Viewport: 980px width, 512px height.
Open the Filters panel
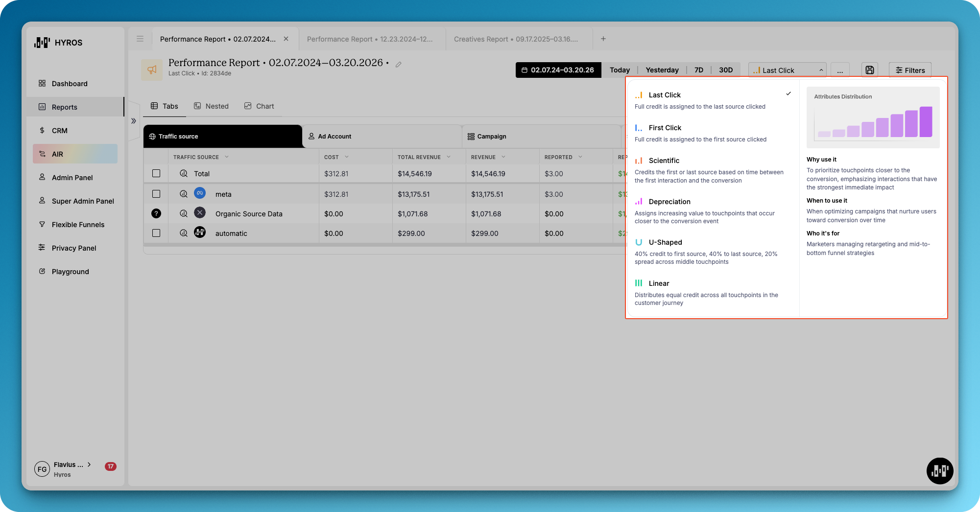point(910,70)
